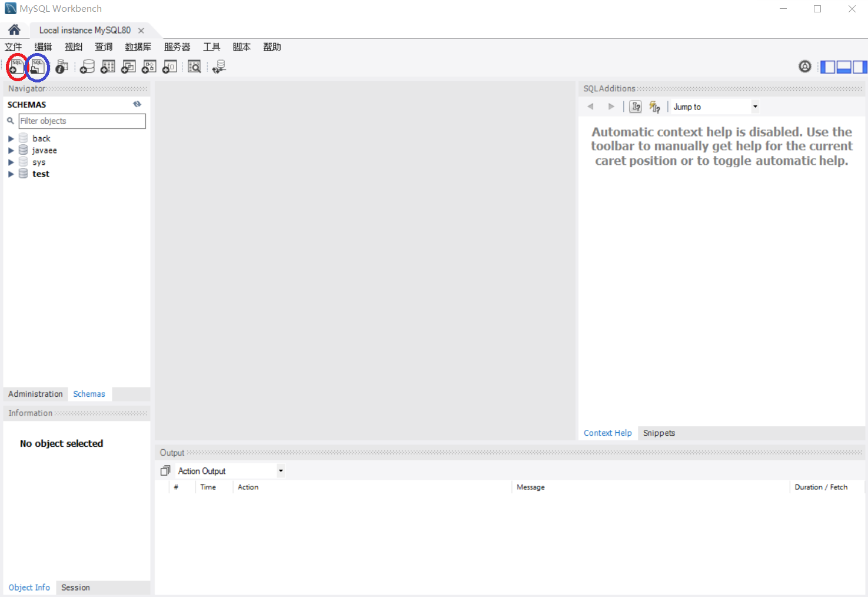868x597 pixels.
Task: Expand the sys schema
Action: click(11, 162)
